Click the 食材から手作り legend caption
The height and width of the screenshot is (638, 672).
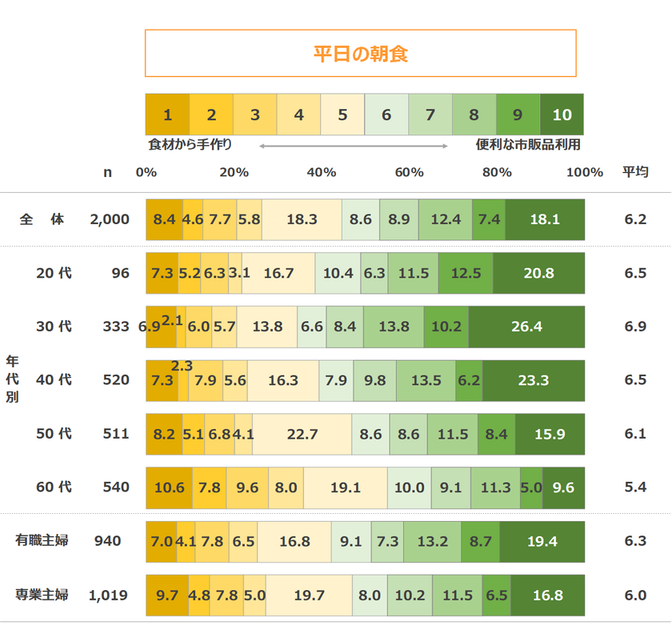190,145
